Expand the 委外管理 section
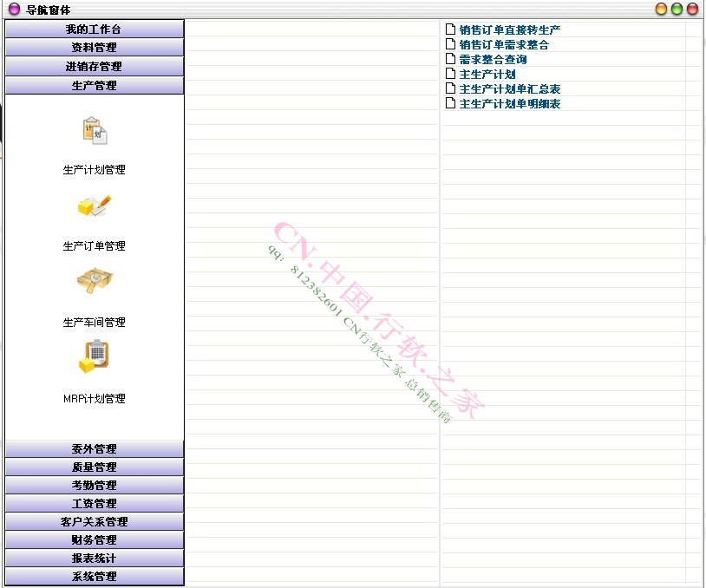Screen dimensions: 706x588 point(95,448)
